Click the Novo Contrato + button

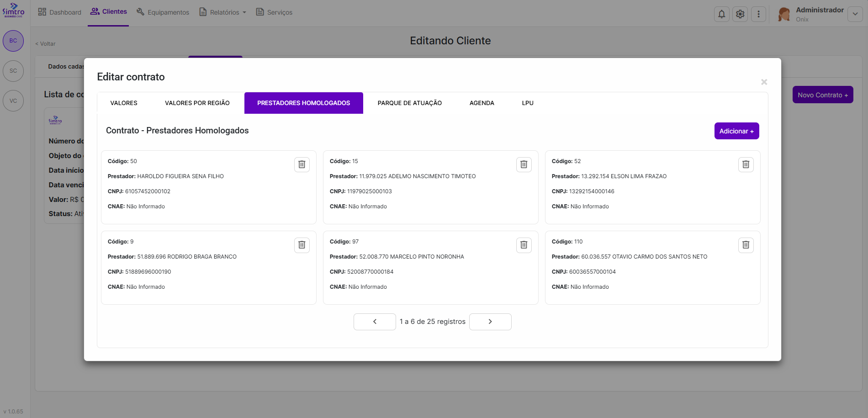tap(822, 95)
